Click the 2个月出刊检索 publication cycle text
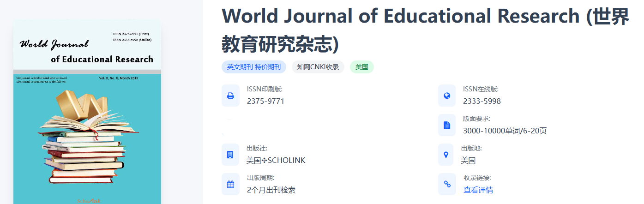This screenshot has height=204, width=644. click(x=271, y=190)
